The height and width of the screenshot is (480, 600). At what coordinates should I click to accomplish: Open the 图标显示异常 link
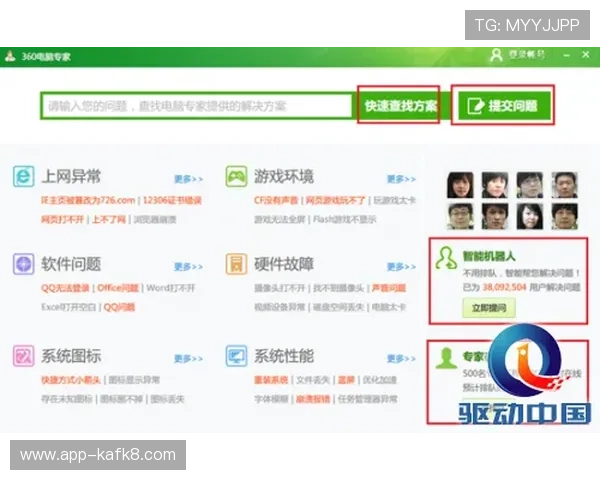click(134, 380)
